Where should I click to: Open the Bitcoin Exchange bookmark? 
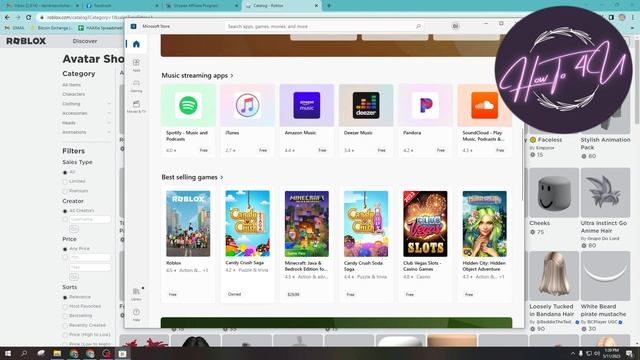tap(52, 28)
